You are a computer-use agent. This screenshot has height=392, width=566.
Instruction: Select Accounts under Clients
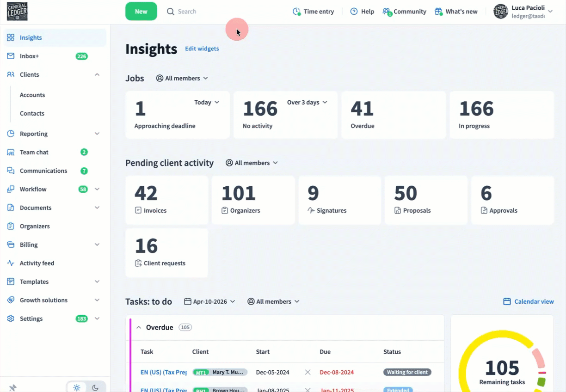point(32,95)
